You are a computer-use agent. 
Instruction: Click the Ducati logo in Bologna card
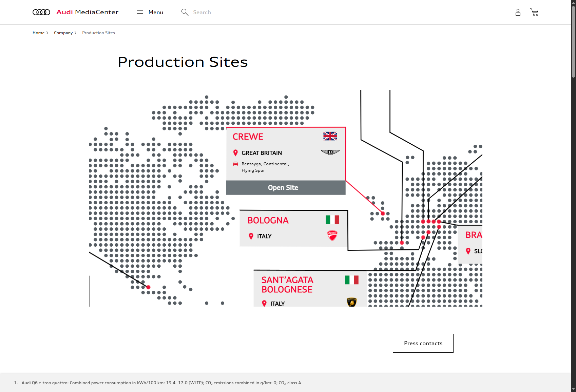tap(332, 235)
